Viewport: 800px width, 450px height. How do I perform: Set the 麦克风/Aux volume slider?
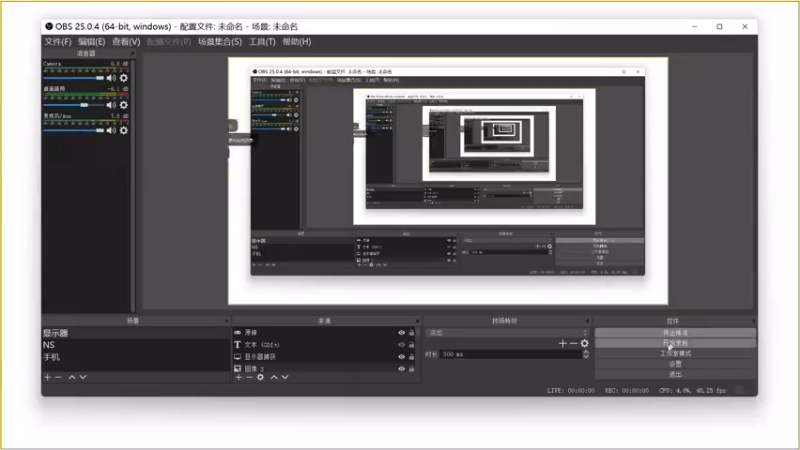(x=73, y=131)
